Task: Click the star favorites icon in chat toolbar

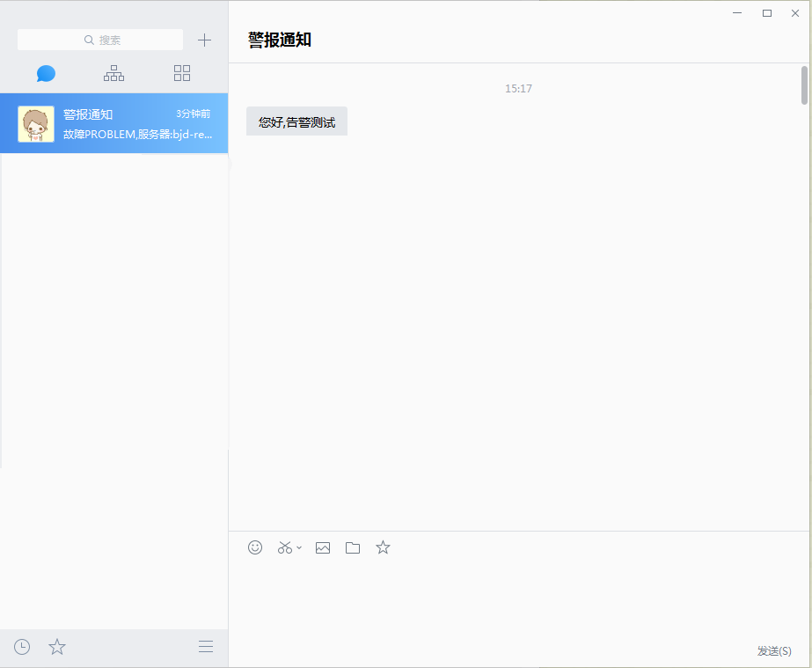Action: point(383,547)
